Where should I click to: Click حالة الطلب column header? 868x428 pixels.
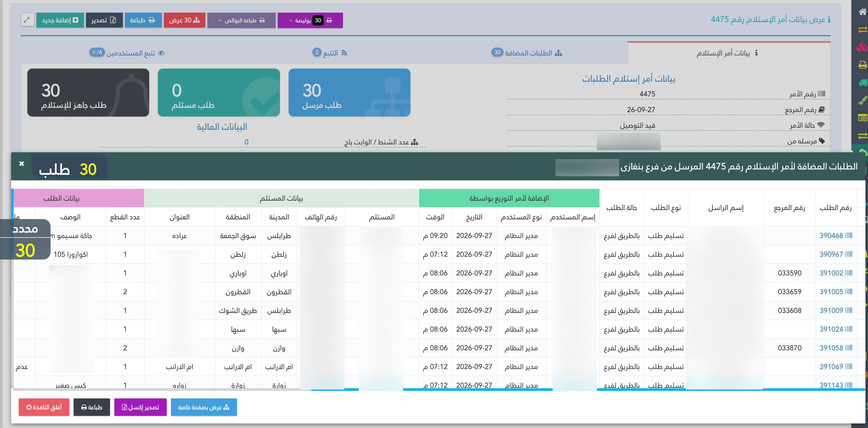point(621,208)
